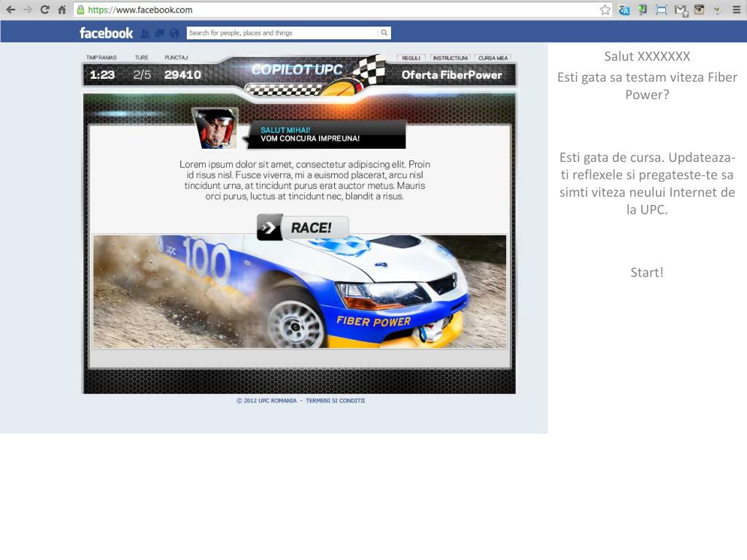Click the arrow icon on the RACE! button
Image resolution: width=747 pixels, height=560 pixels.
[269, 227]
